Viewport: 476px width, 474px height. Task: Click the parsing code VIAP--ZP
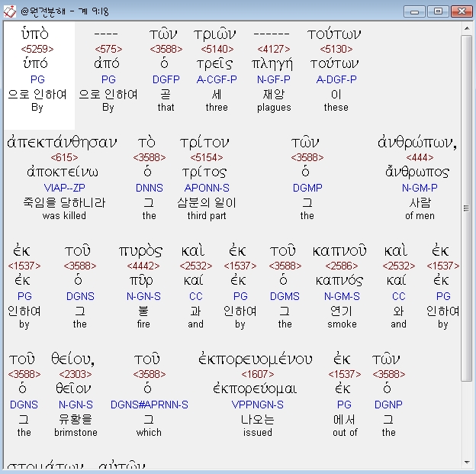[64, 188]
